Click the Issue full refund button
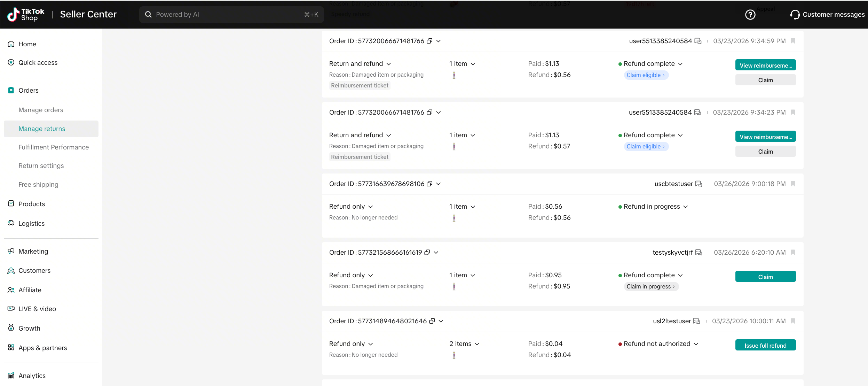This screenshot has height=386, width=868. click(x=765, y=345)
